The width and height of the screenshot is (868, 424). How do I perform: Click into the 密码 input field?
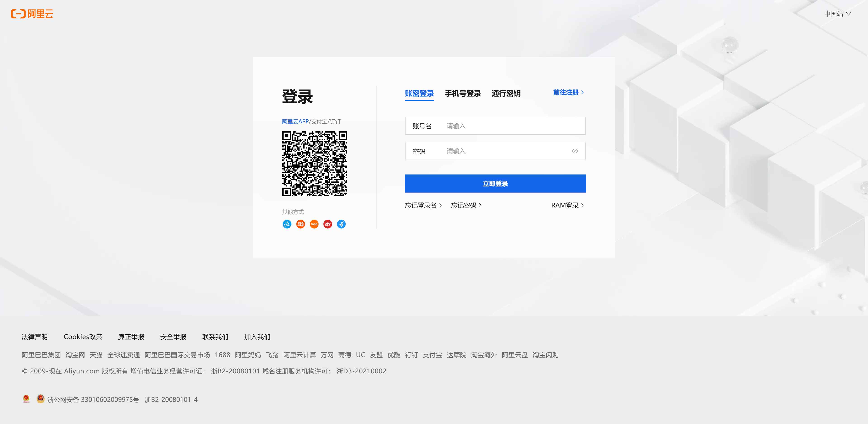click(505, 151)
